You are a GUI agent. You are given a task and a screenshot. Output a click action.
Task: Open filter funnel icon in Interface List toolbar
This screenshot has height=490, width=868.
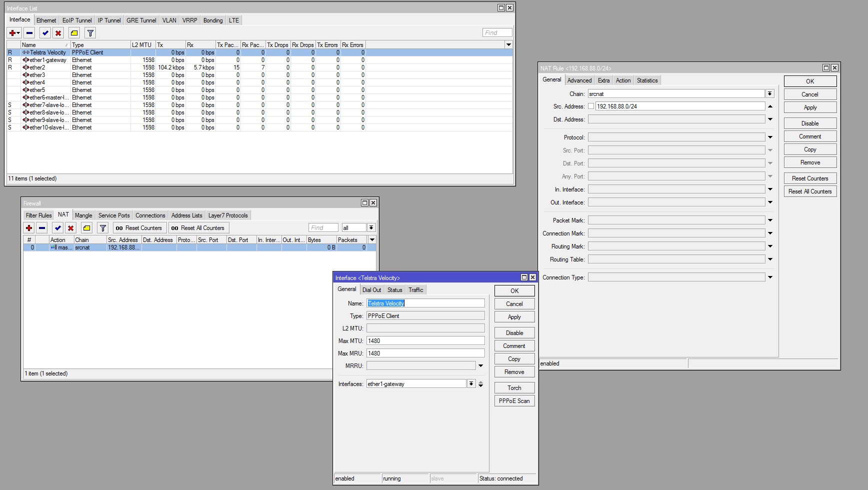point(90,33)
